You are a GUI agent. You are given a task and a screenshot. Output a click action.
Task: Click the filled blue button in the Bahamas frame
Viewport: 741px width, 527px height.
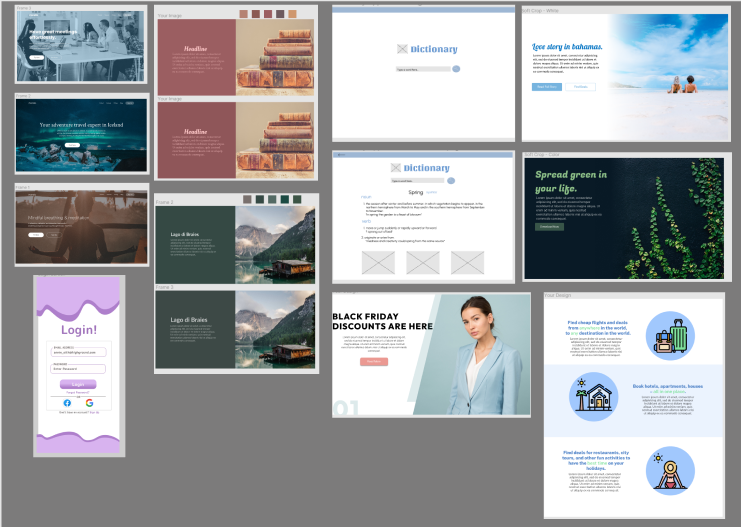[547, 87]
